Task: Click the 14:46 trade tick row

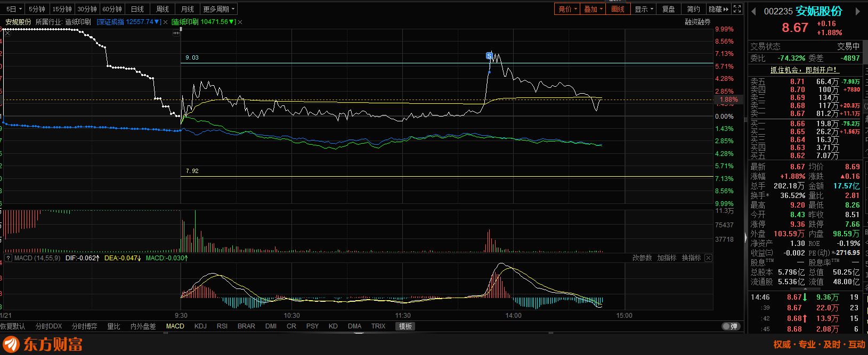Action: point(805,297)
